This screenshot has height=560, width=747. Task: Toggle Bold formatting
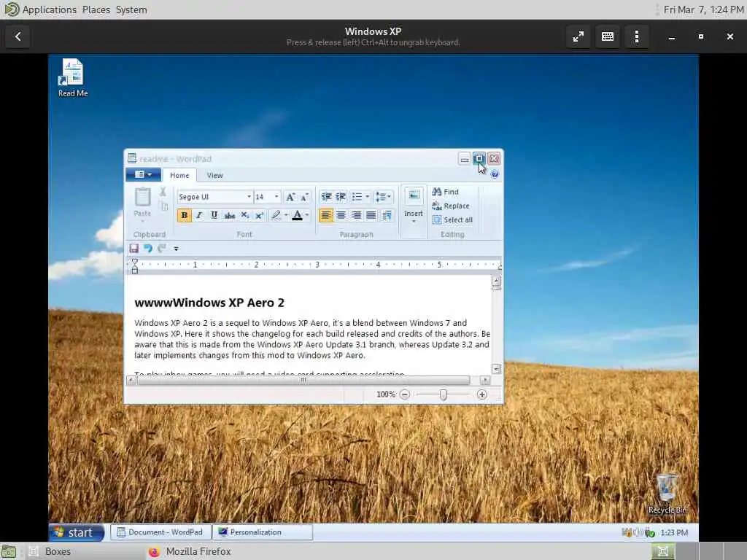point(184,215)
